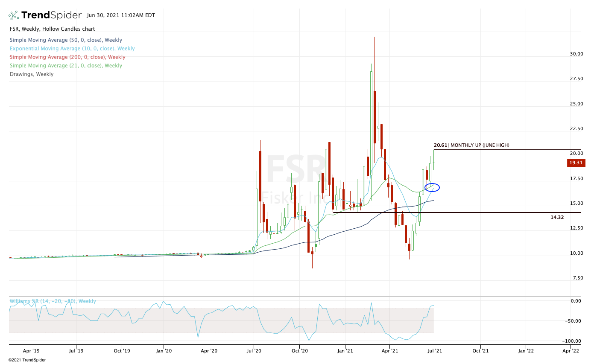Click the 27.50 price axis label
The height and width of the screenshot is (364, 594).
click(x=577, y=79)
